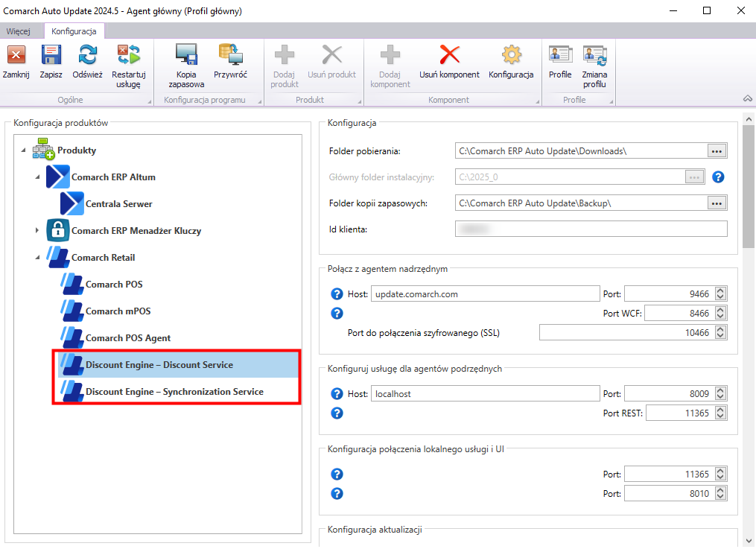Click help icon left of Port WCF row
Screen dimensions: 756x549
(337, 314)
